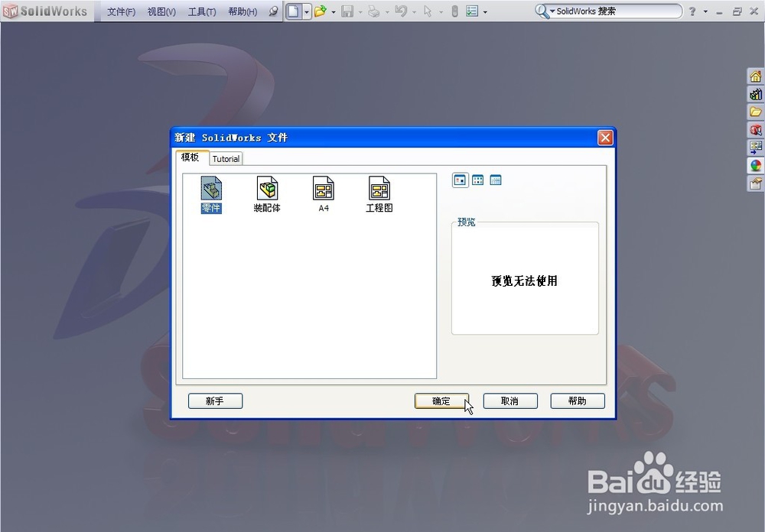765x532 pixels.
Task: Click the SolidWorks search magnifier icon
Action: click(541, 11)
